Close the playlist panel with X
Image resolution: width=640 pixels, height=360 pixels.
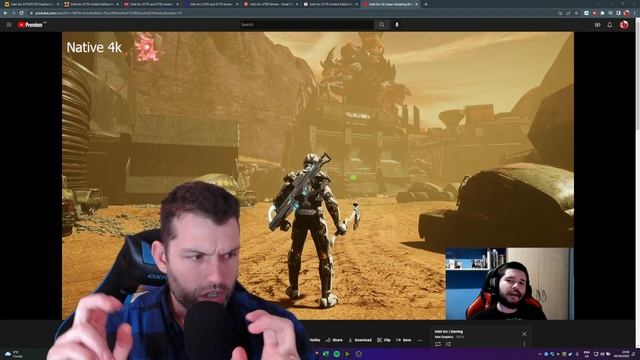point(524,334)
